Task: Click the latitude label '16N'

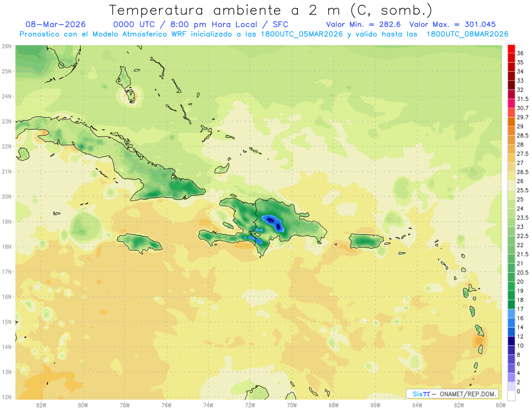Action: click(x=7, y=297)
